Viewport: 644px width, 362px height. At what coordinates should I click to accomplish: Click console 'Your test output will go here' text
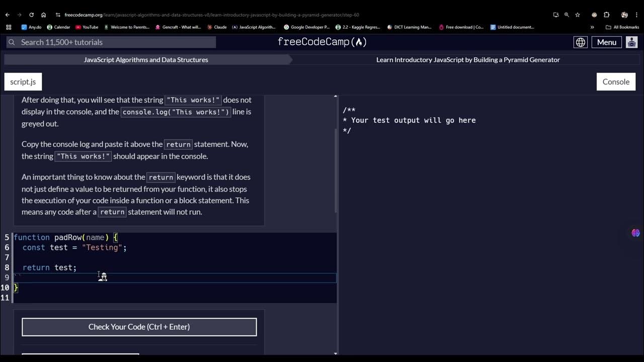click(x=414, y=120)
